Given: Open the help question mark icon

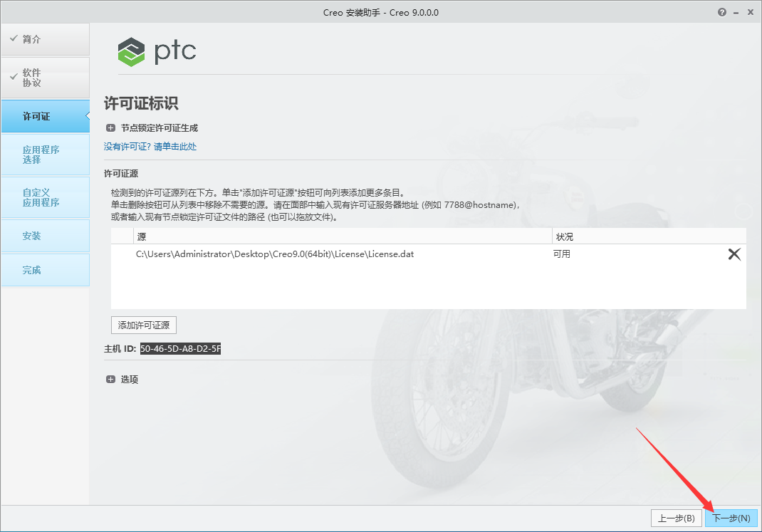Looking at the screenshot, I should coord(721,13).
